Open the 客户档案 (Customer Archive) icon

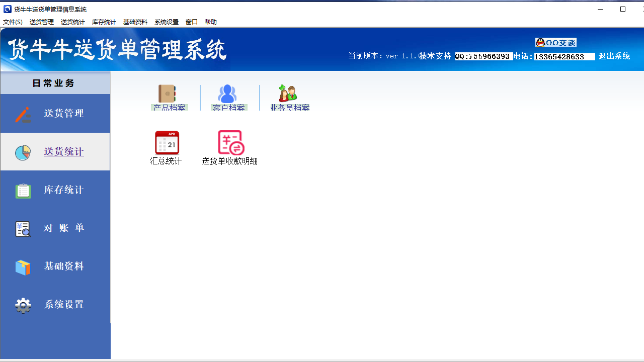227,97
